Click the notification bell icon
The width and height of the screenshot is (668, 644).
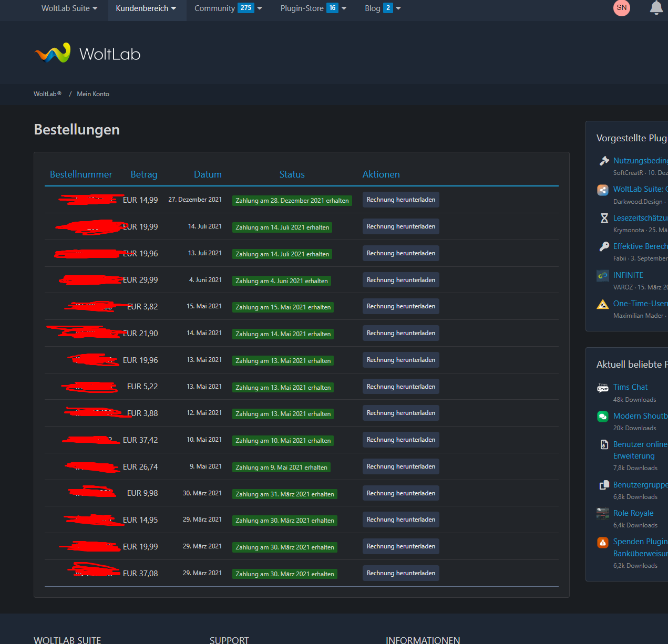[656, 8]
